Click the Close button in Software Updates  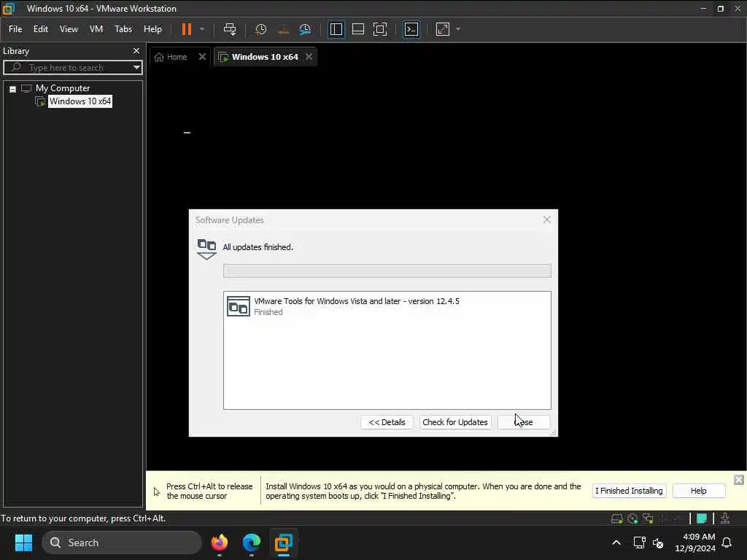pyautogui.click(x=524, y=422)
